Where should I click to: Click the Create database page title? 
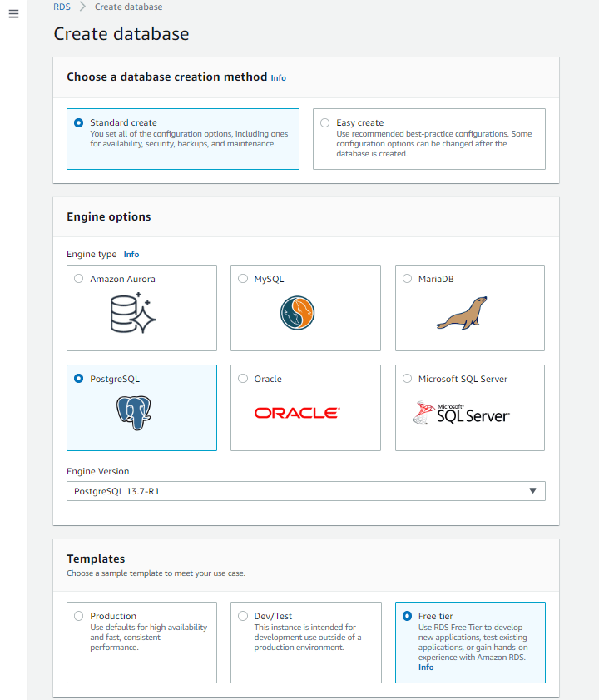click(x=121, y=34)
